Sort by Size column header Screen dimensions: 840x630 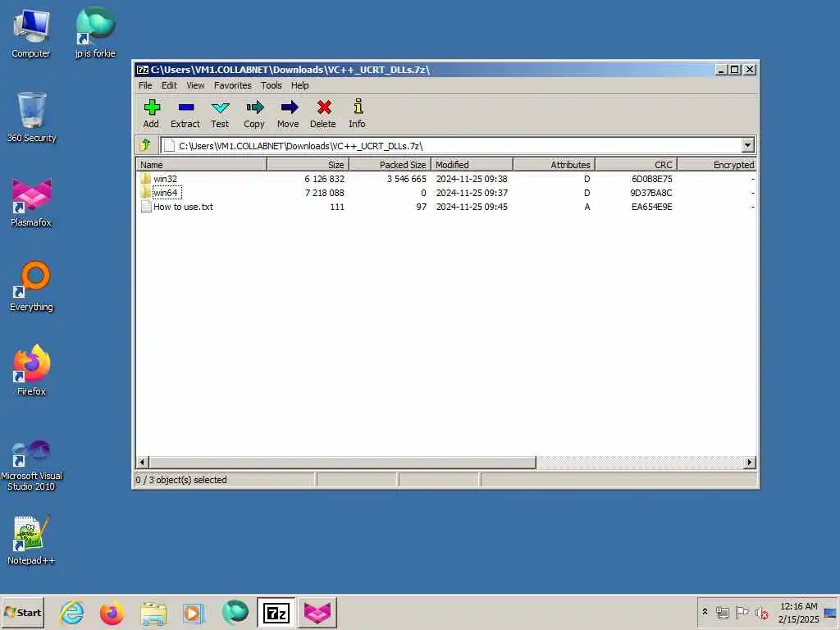[308, 164]
